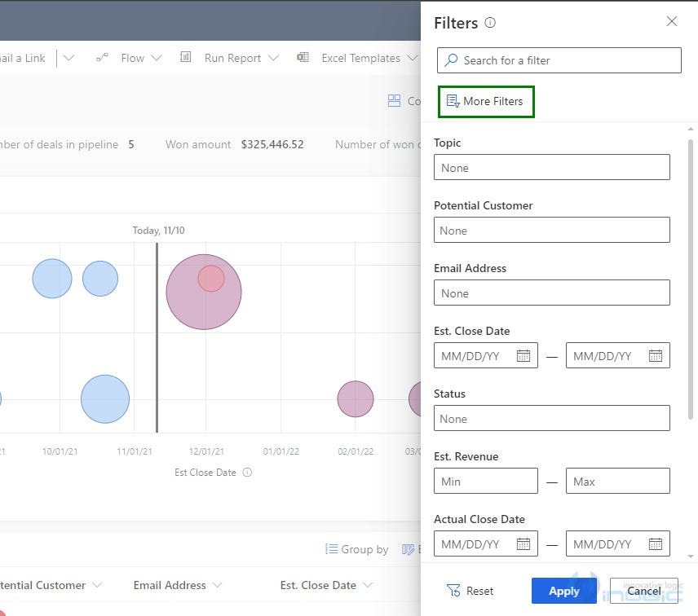This screenshot has width=698, height=616.
Task: Click the purple bubble at 02/01/22
Action: point(356,399)
